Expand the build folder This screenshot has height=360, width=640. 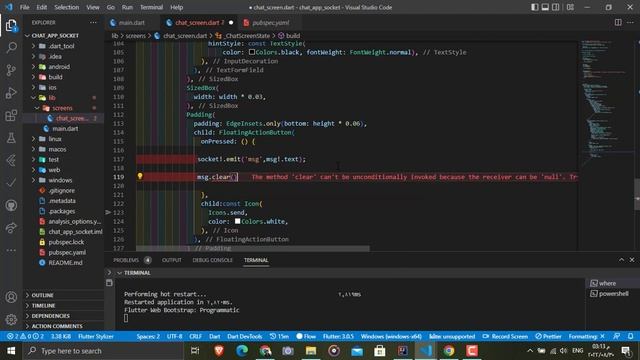click(55, 77)
